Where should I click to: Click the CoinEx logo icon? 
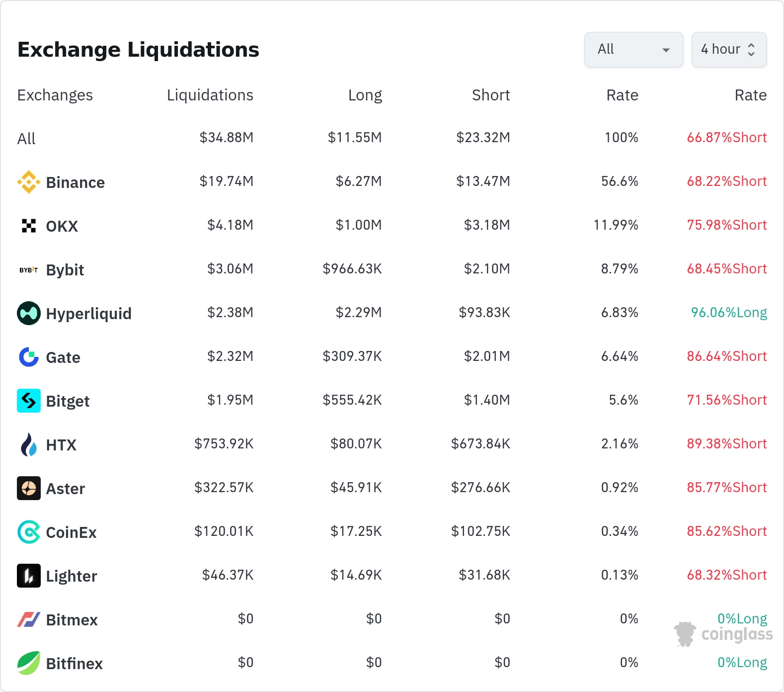coord(29,532)
